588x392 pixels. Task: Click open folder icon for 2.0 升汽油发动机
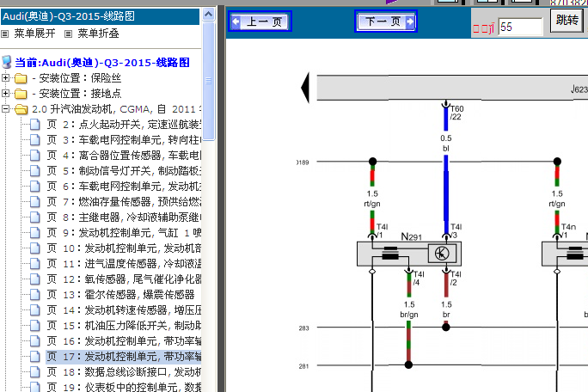tap(21, 110)
